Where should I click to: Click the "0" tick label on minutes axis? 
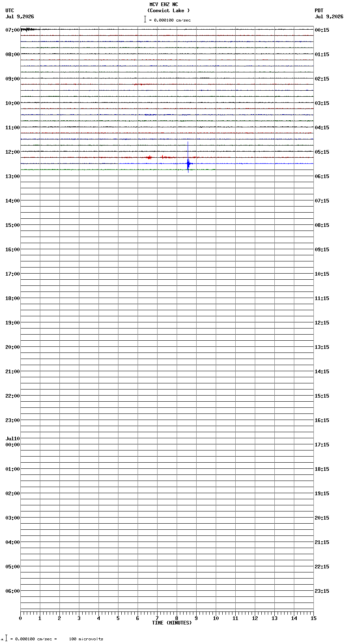coord(20,618)
